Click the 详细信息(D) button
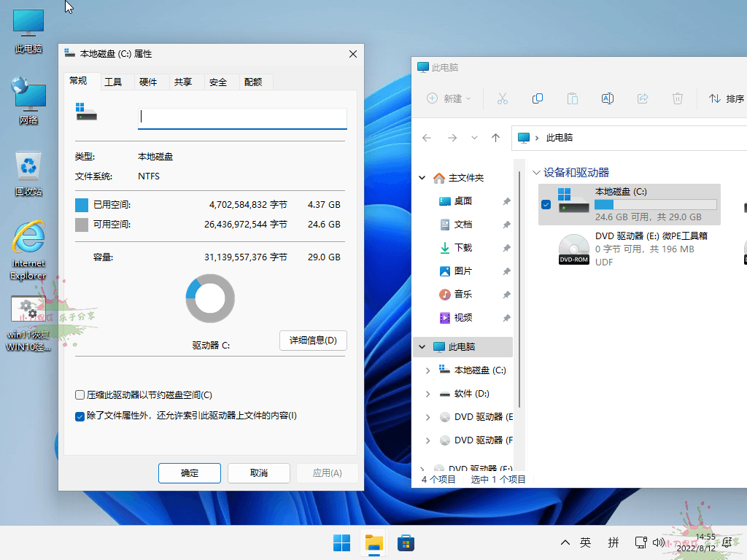747x560 pixels. tap(313, 341)
